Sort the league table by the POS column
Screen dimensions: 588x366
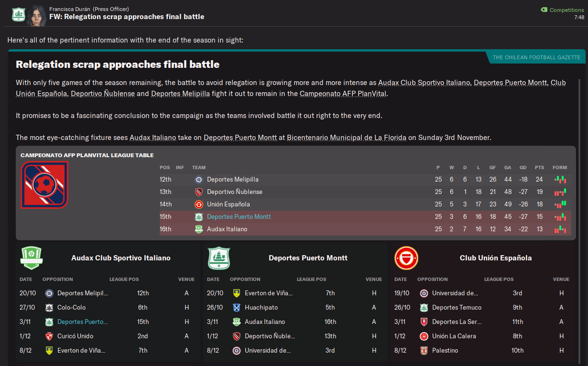point(164,168)
